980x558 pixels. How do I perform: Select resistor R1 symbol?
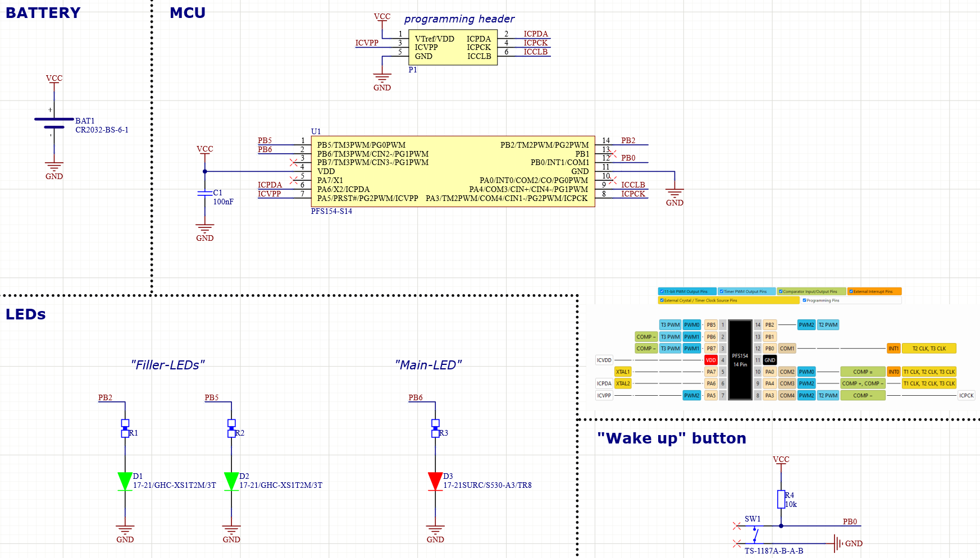click(125, 428)
